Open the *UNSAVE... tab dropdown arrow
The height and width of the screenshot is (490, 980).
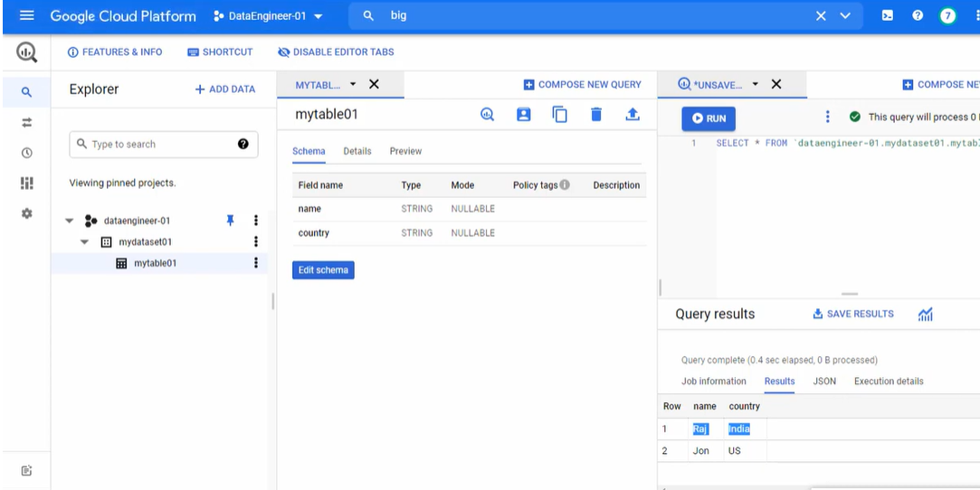pos(755,84)
